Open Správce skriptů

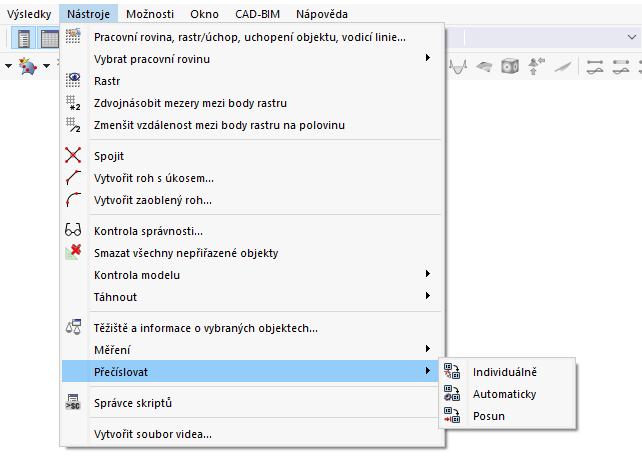252,403
